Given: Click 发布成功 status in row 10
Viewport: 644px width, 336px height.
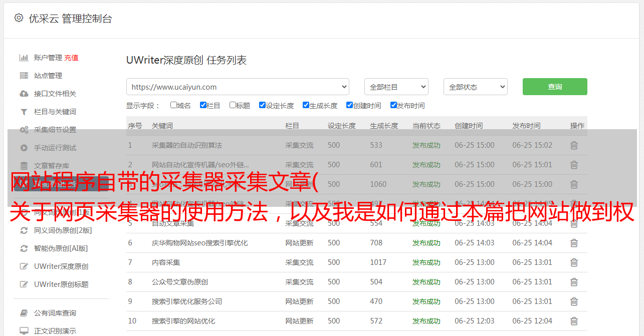Looking at the screenshot, I should coord(426,321).
